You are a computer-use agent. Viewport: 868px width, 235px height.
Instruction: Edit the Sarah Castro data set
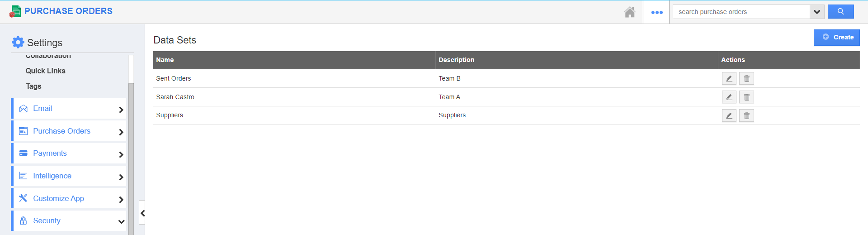click(x=729, y=97)
